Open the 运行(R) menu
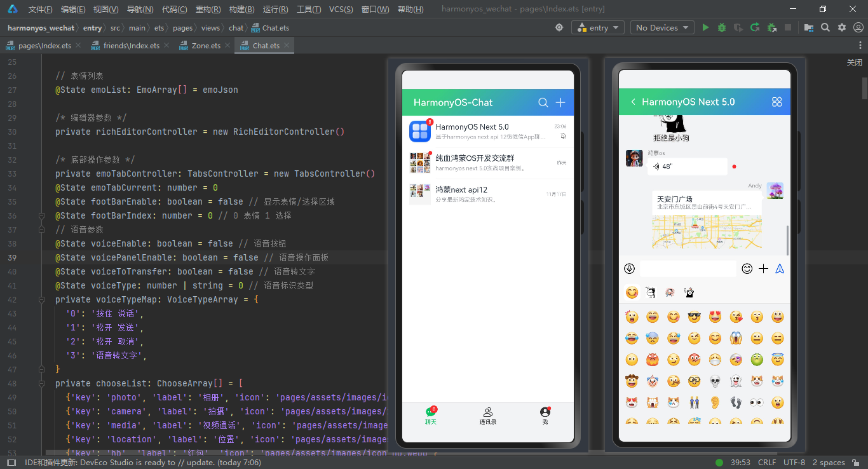 [x=275, y=9]
